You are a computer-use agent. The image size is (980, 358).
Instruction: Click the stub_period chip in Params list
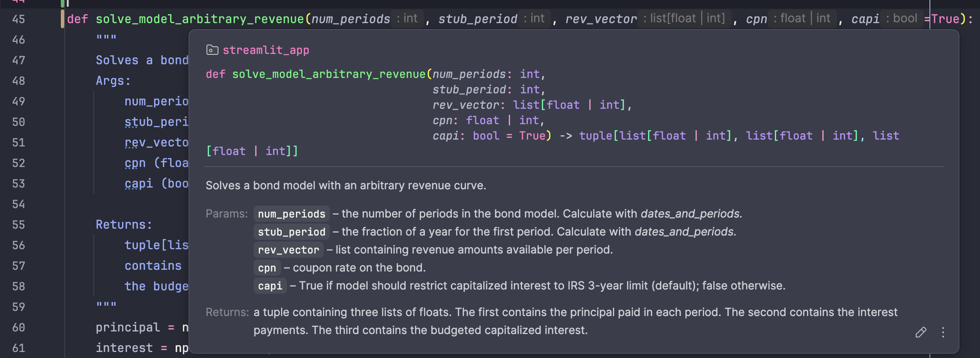[291, 232]
